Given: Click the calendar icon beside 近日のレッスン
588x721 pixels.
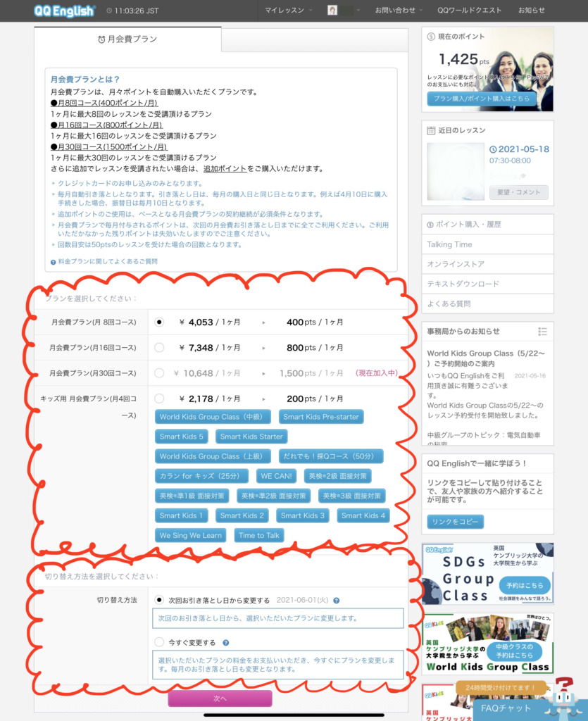Looking at the screenshot, I should (x=431, y=130).
